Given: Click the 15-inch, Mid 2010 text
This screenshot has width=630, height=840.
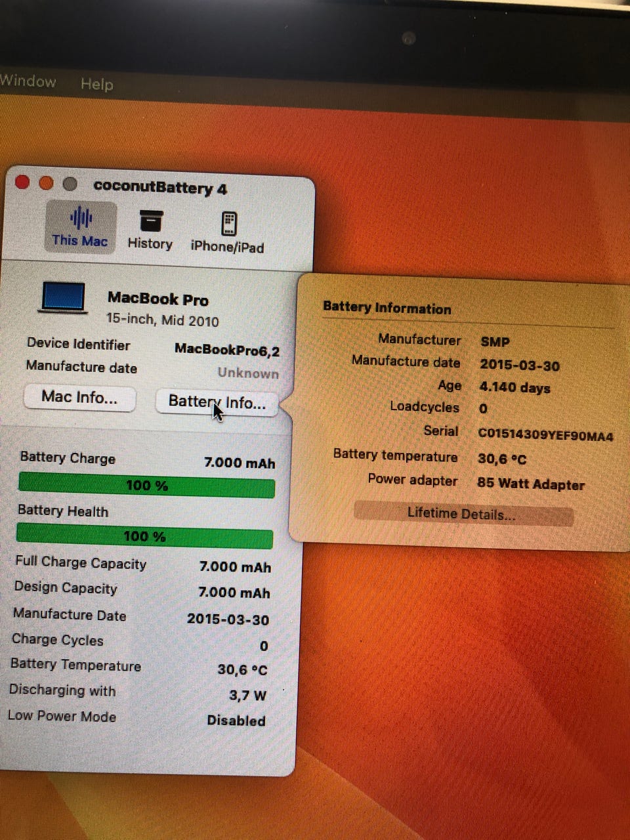Looking at the screenshot, I should click(163, 320).
